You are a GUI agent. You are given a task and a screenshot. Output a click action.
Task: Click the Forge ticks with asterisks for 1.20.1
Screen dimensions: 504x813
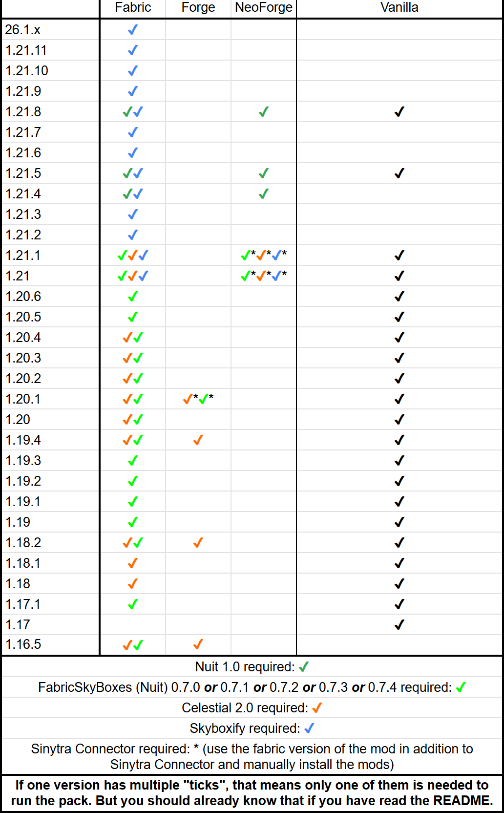click(198, 399)
